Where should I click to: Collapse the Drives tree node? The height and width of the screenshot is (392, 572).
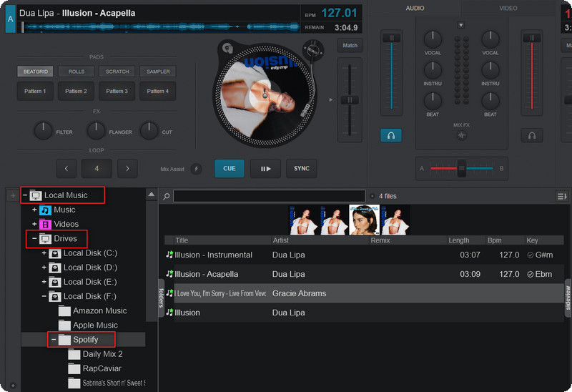(34, 239)
